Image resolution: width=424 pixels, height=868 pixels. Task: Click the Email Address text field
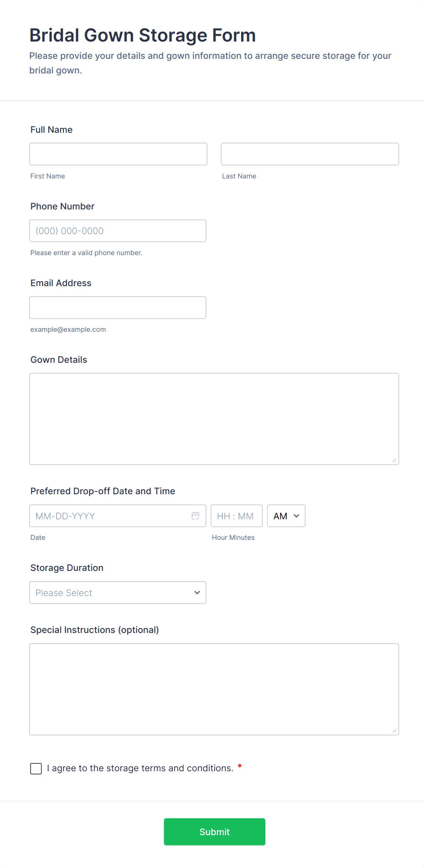coord(118,308)
